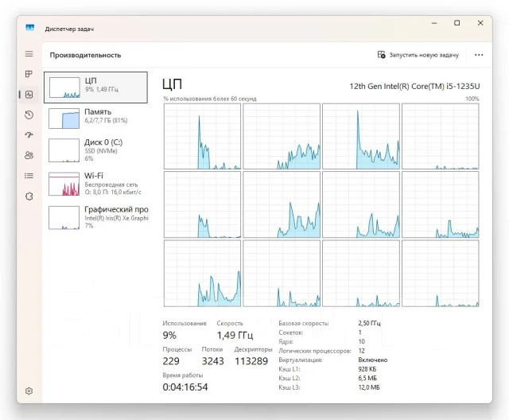Viewport: 509px width, 420px height.
Task: Click the bottom-right logical processor graph
Action: pos(440,274)
